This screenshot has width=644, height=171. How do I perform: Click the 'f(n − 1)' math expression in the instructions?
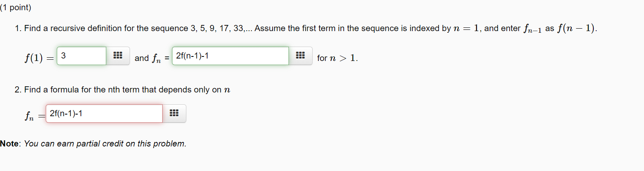click(x=577, y=28)
